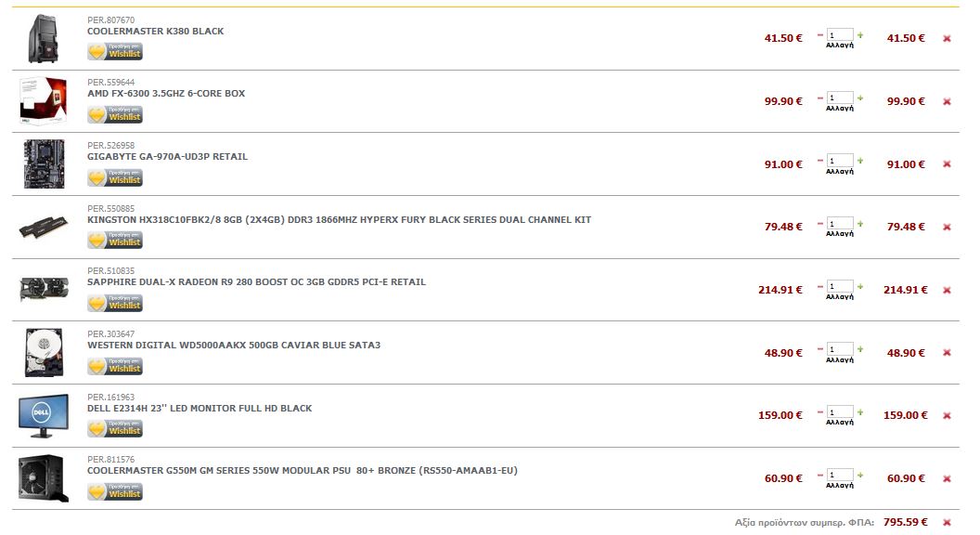Click quantity field for COOLERMASTER K380

[840, 35]
